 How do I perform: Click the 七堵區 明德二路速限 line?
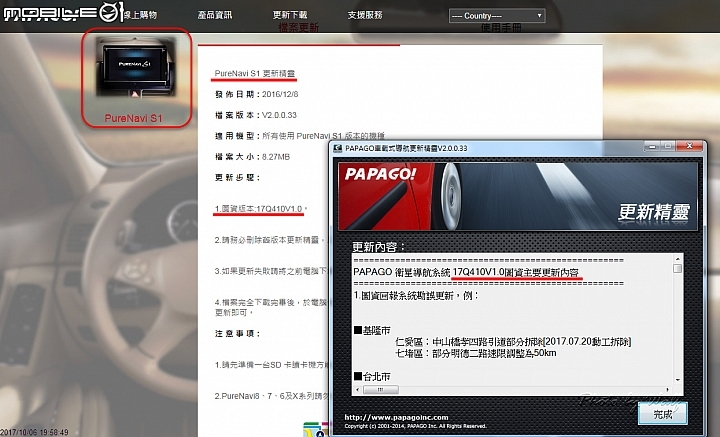pyautogui.click(x=476, y=353)
